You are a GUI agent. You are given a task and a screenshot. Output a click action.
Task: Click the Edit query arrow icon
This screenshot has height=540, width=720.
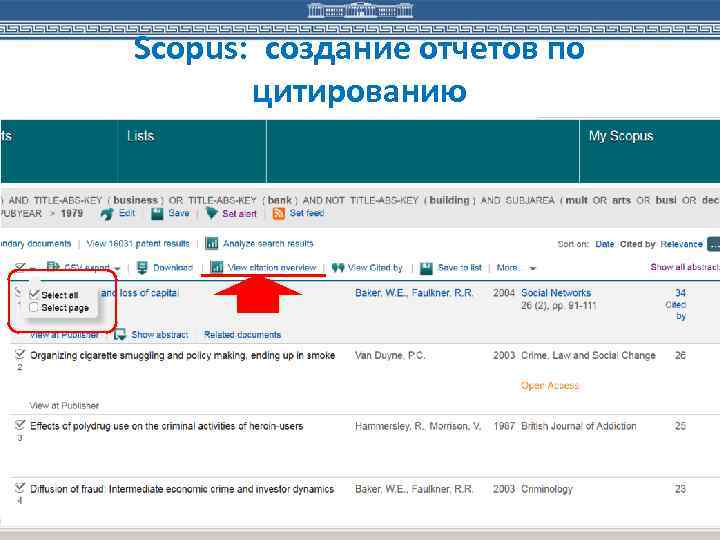107,214
